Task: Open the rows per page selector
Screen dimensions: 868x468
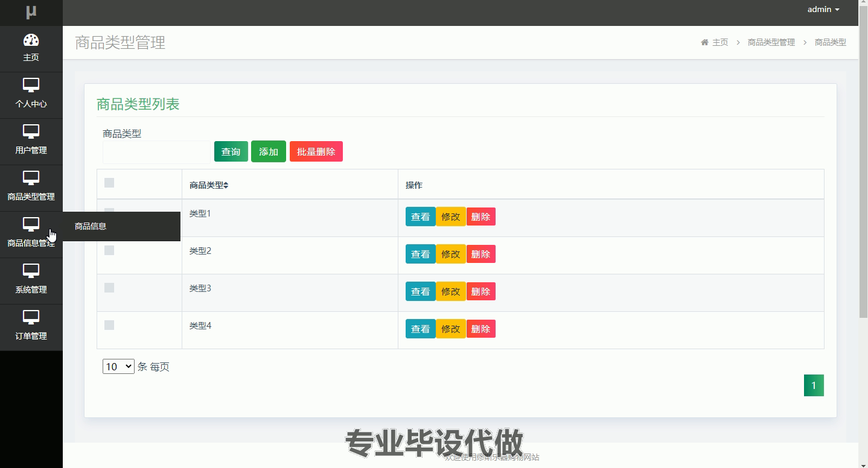Action: coord(118,366)
